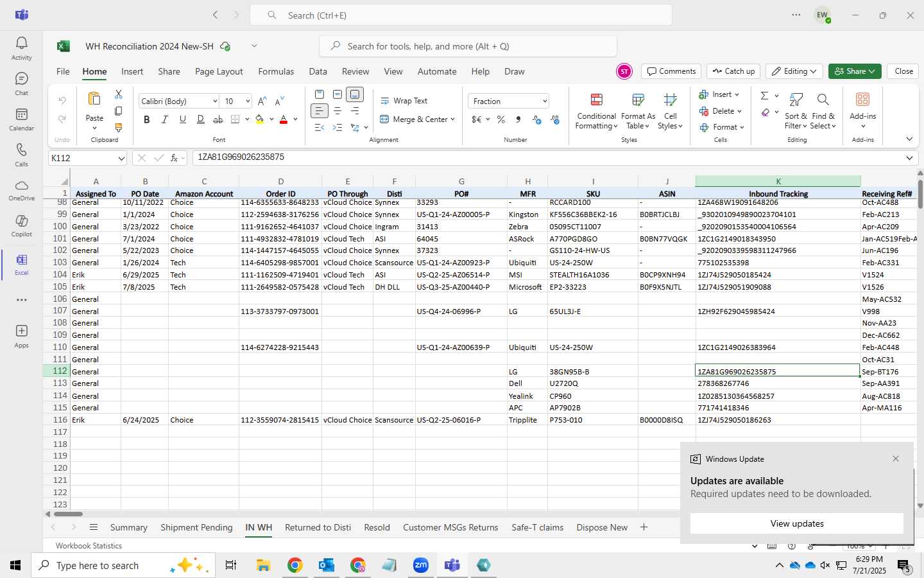This screenshot has width=924, height=578.
Task: Click the Copy icon in Clipboard group
Action: [x=119, y=111]
